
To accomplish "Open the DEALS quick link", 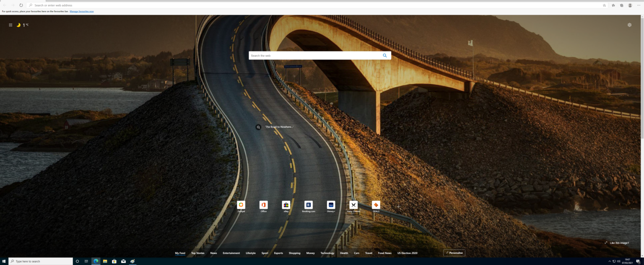I will click(x=376, y=206).
